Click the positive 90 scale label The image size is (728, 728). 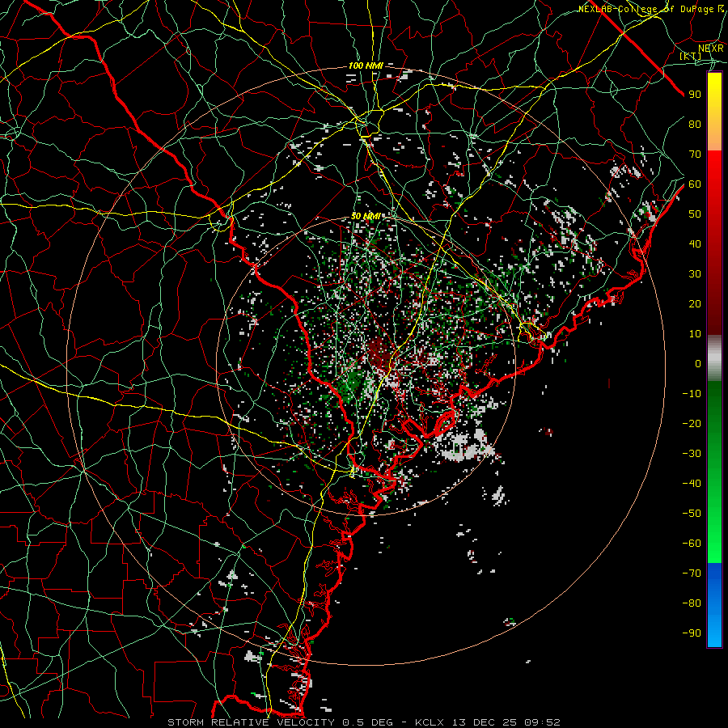(x=695, y=95)
